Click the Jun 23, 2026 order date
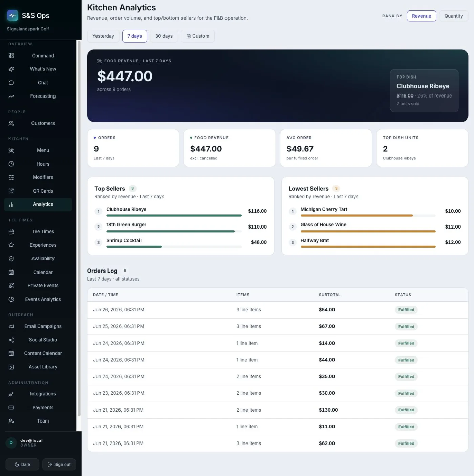Image resolution: width=474 pixels, height=476 pixels. coord(118,393)
